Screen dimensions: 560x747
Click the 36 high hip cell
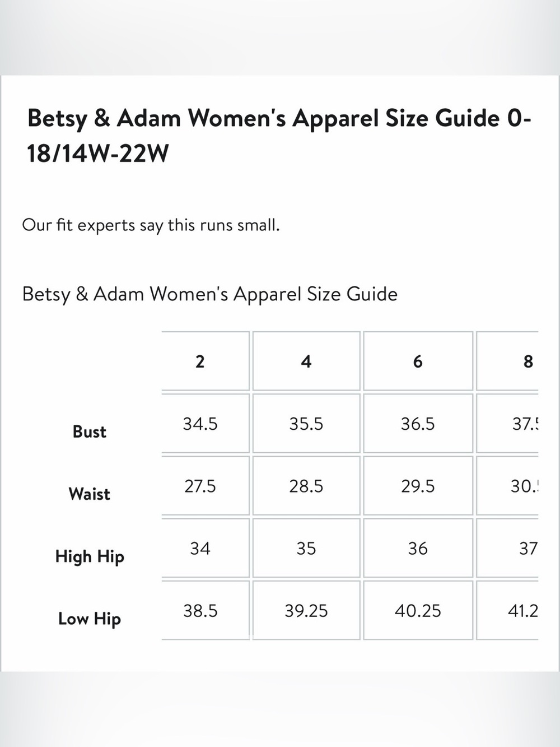click(x=418, y=548)
